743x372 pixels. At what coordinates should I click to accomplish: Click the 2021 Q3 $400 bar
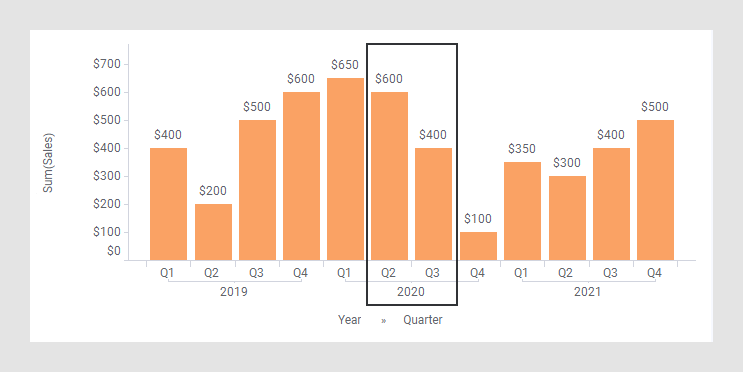611,204
